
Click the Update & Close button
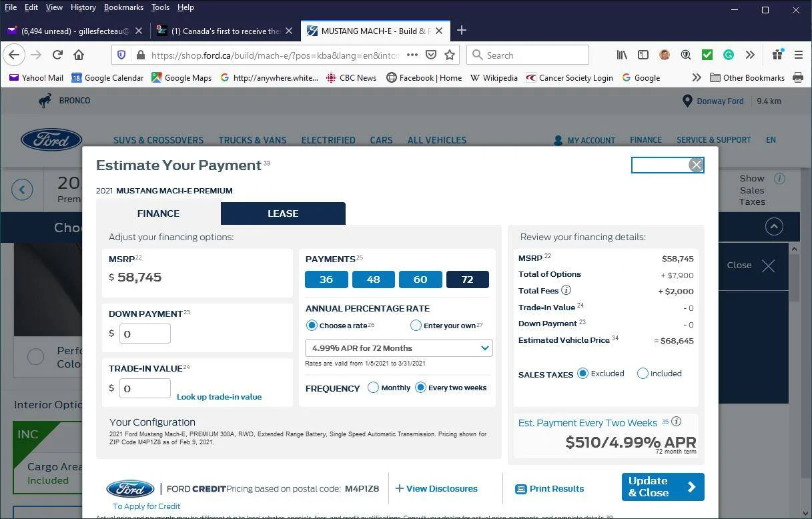(x=663, y=487)
